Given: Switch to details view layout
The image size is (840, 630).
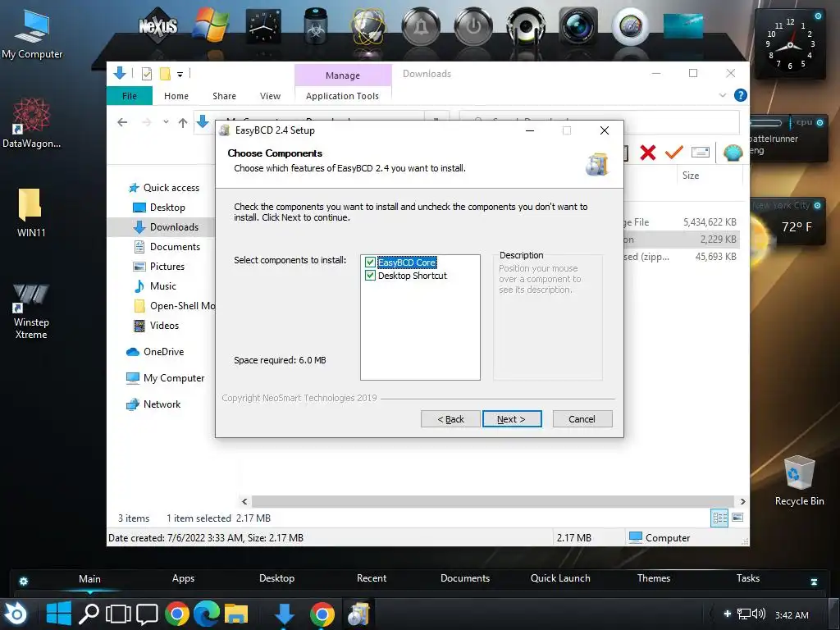Looking at the screenshot, I should [x=719, y=518].
